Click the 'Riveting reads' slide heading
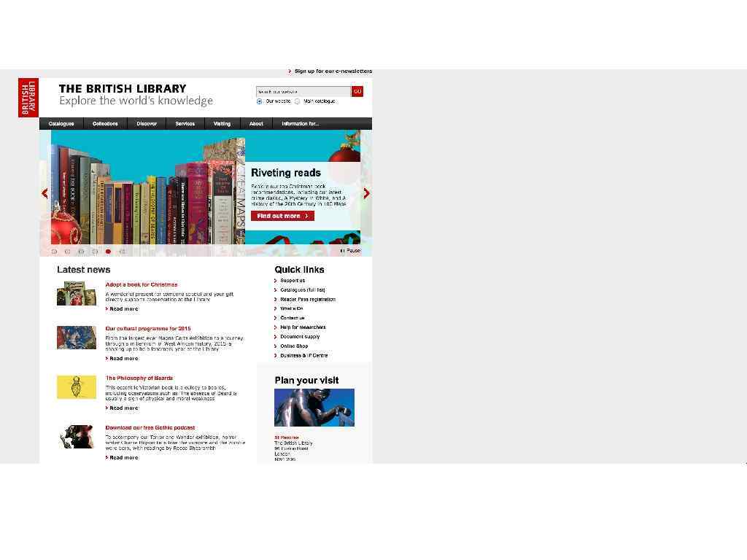 (x=286, y=173)
